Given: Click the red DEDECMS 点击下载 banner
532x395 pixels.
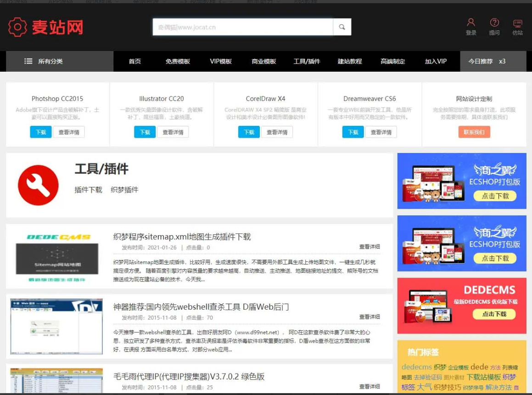Looking at the screenshot, I should (462, 305).
